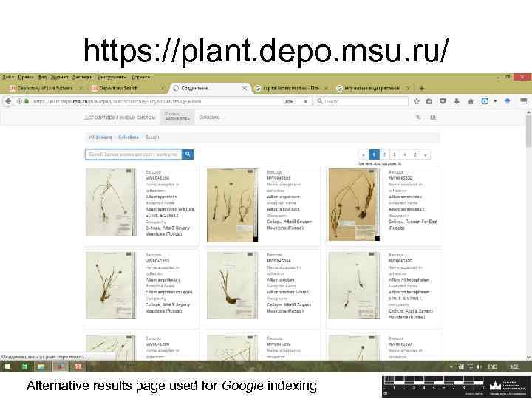Click the scrollbar down arrow
The height and width of the screenshot is (399, 532).
point(528,358)
